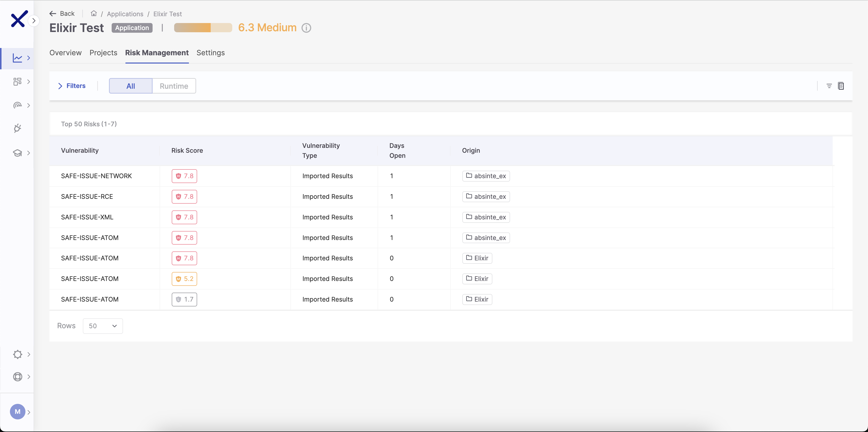Open the dashboard grid sidebar icon
This screenshot has height=432, width=868.
point(17,82)
